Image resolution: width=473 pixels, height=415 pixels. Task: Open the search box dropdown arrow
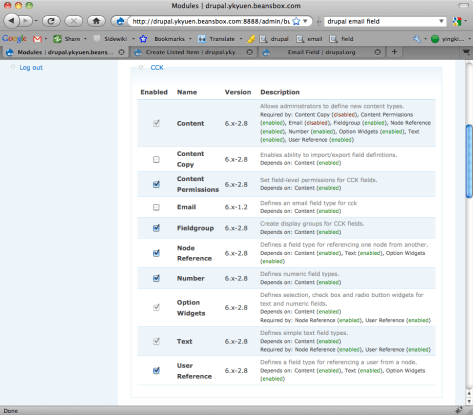(x=441, y=21)
